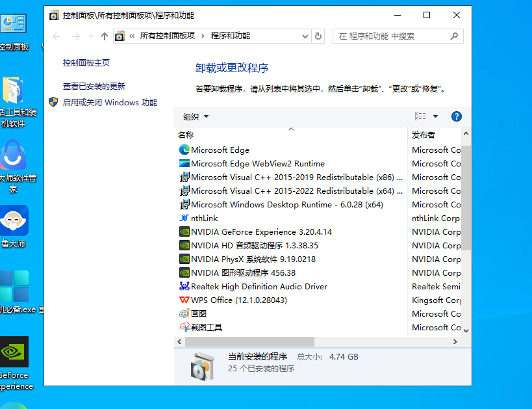Open 控制面板主页 link
Image resolution: width=532 pixels, height=409 pixels.
tap(86, 63)
